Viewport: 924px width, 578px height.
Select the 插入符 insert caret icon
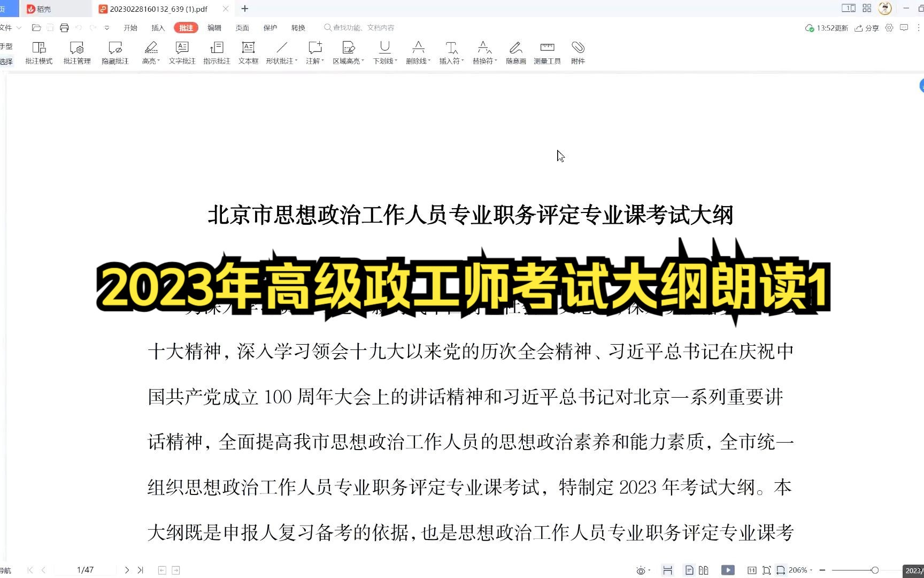click(x=451, y=48)
